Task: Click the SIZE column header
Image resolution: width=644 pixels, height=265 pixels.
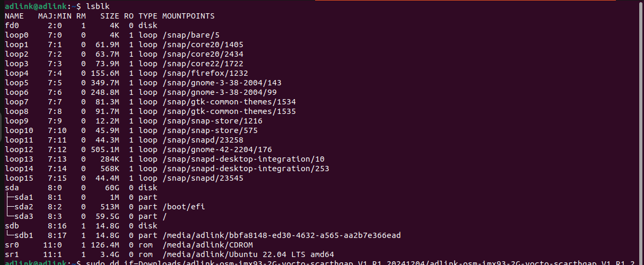Action: tap(110, 16)
